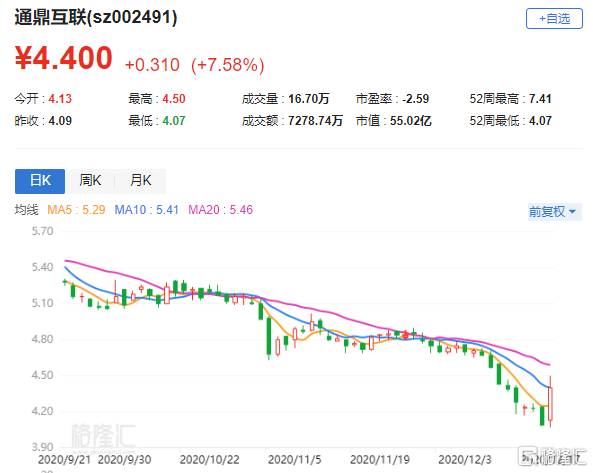This screenshot has height=473, width=593.
Task: Click the 2020/9/30 date label
Action: [124, 460]
